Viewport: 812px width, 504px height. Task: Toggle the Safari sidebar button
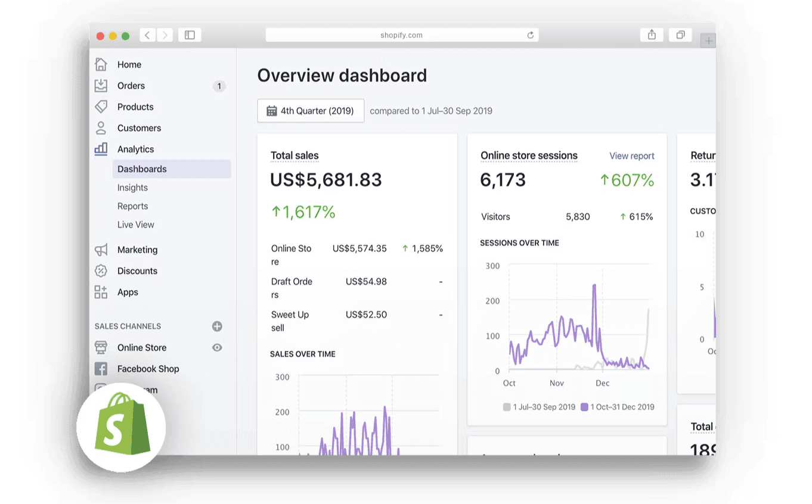pyautogui.click(x=190, y=35)
